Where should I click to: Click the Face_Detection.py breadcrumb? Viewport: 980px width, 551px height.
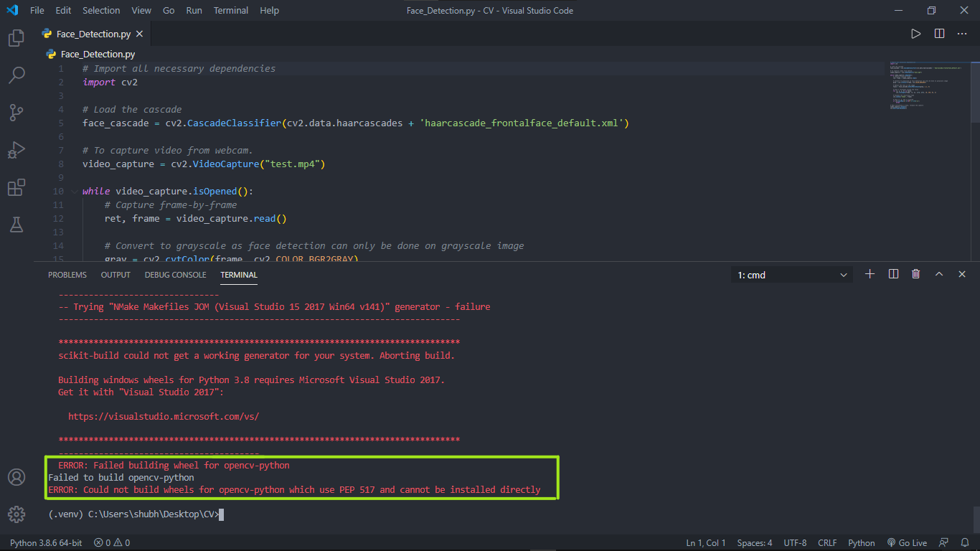(96, 54)
